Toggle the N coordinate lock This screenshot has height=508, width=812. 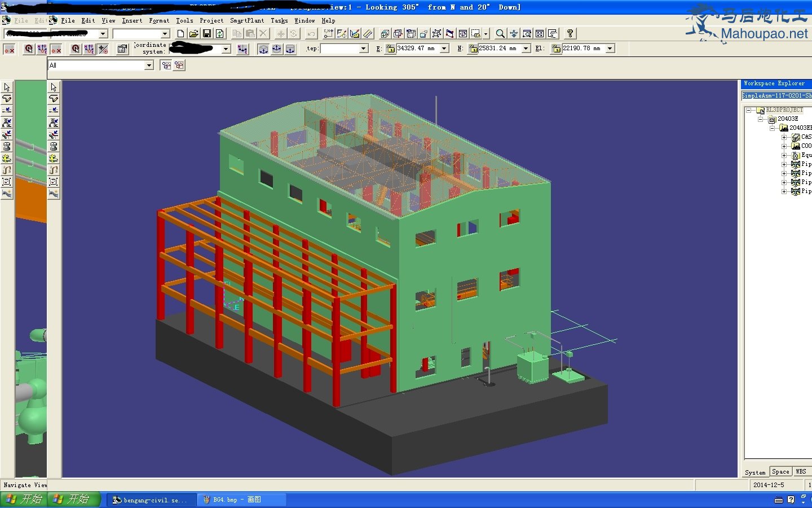473,49
